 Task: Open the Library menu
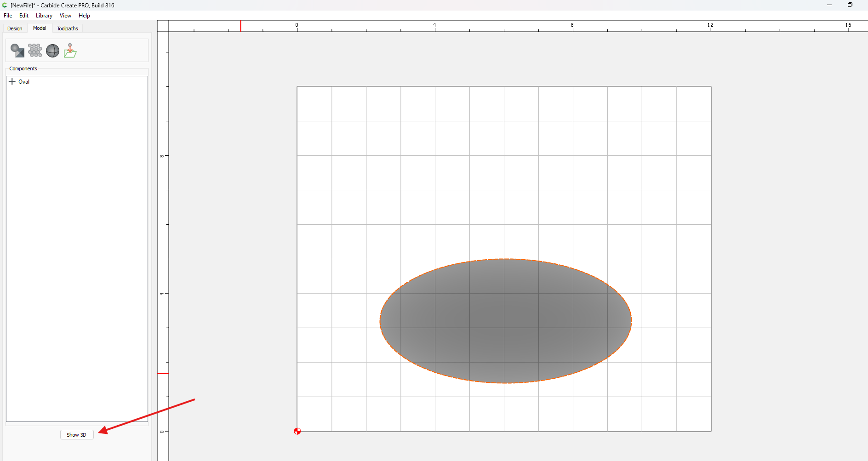point(44,16)
